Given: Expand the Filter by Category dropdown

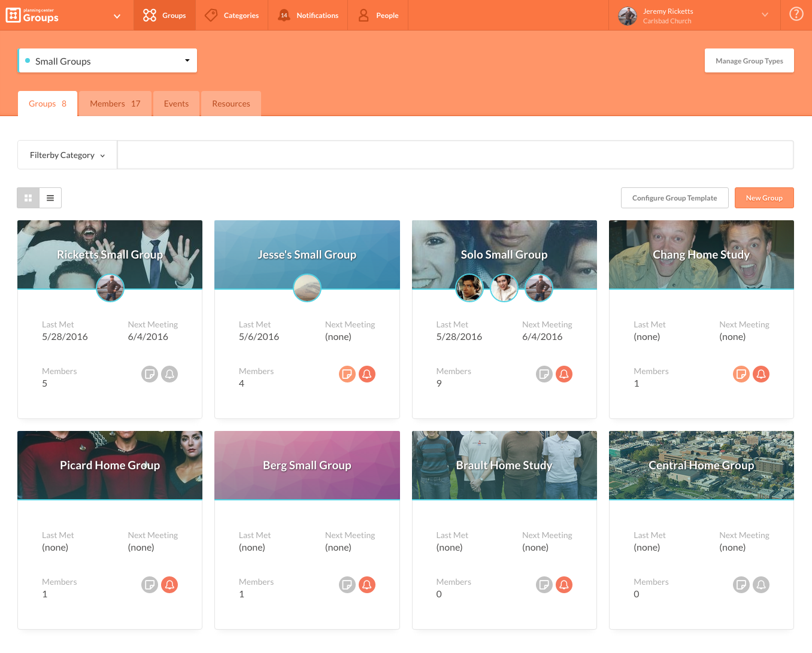Looking at the screenshot, I should (66, 154).
